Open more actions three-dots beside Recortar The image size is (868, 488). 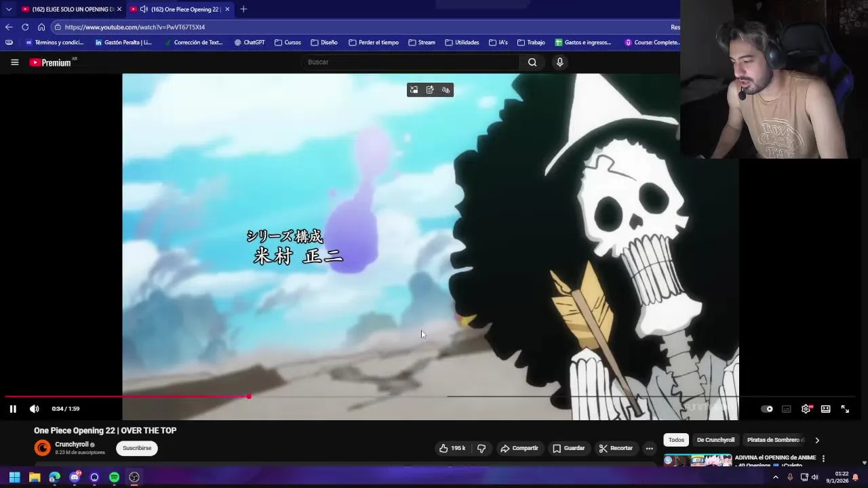649,448
